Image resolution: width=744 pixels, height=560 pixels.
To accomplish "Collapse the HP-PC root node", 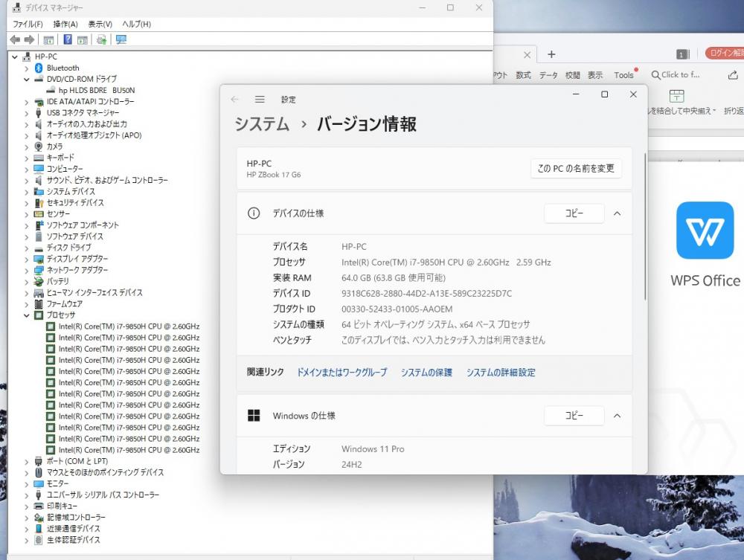I will pyautogui.click(x=15, y=57).
